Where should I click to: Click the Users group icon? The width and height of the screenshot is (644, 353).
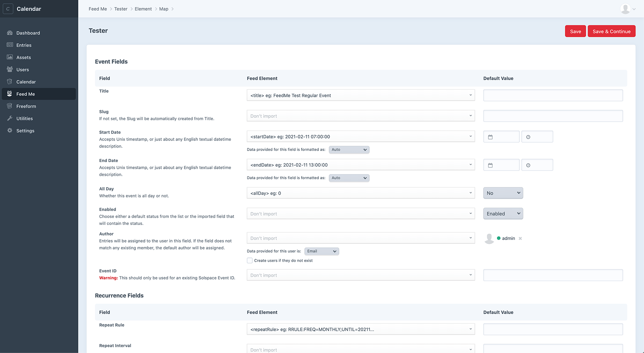(x=10, y=69)
